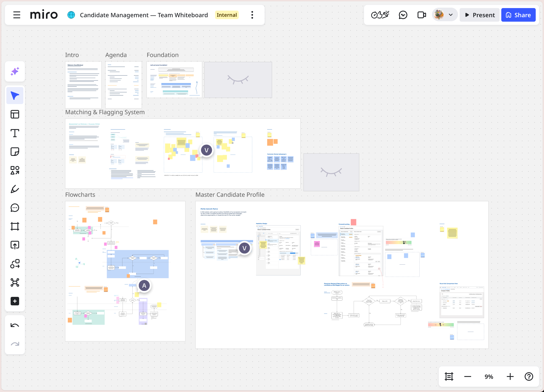
Task: Click the Upload tool icon
Action: (15, 245)
